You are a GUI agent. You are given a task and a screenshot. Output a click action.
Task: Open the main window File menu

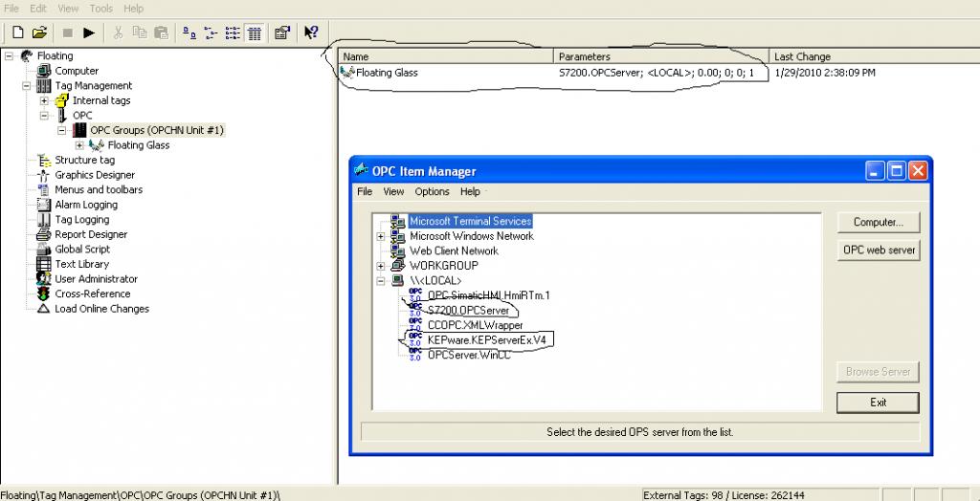coord(11,8)
